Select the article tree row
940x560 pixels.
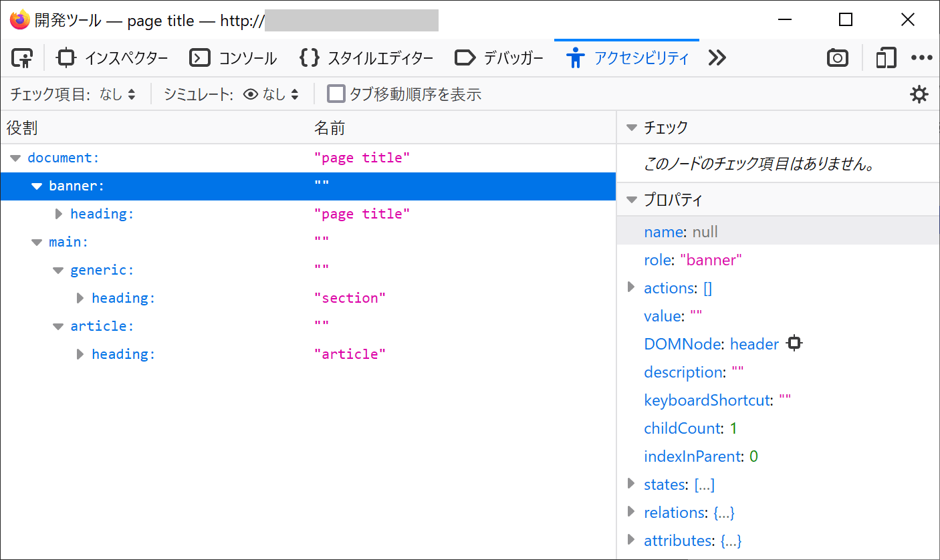(x=102, y=326)
